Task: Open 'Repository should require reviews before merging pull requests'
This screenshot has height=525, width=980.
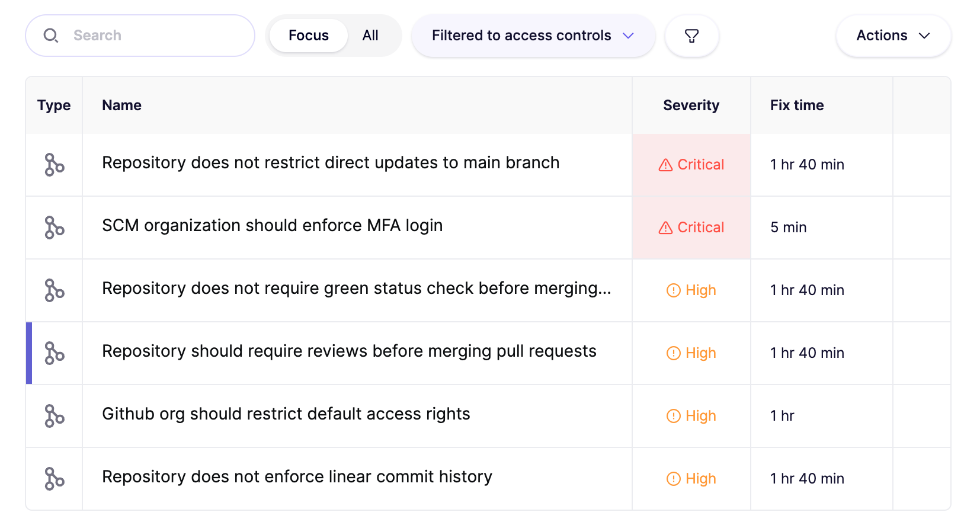Action: tap(349, 351)
